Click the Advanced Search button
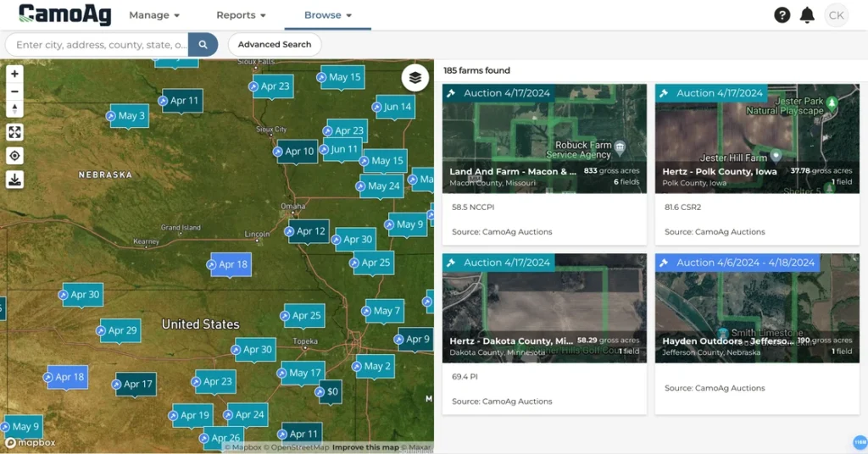Screen dimensions: 868x454 click(x=275, y=45)
